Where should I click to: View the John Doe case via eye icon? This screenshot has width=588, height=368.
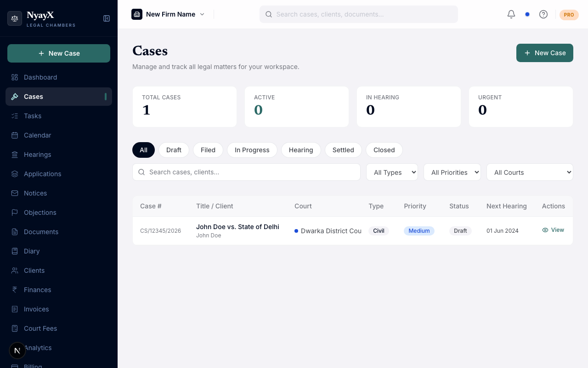[x=545, y=230]
